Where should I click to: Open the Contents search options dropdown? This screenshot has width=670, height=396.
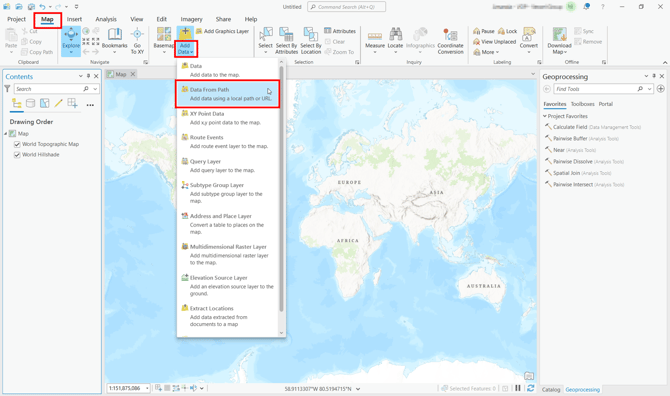click(95, 89)
